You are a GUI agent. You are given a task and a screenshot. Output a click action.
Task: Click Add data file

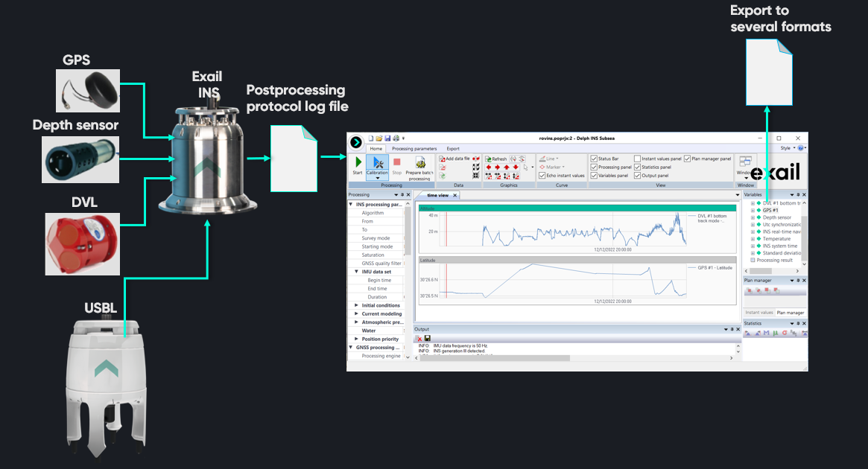pos(454,159)
